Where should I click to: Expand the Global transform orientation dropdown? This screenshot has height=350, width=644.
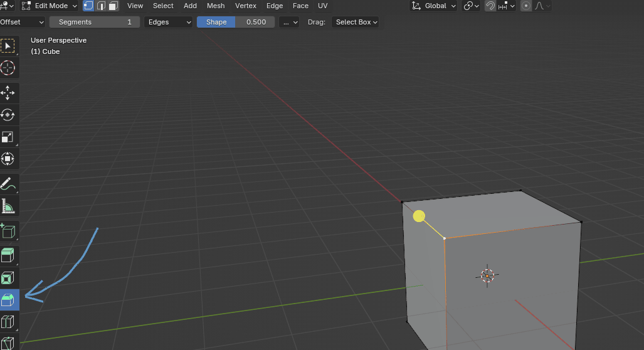point(434,6)
